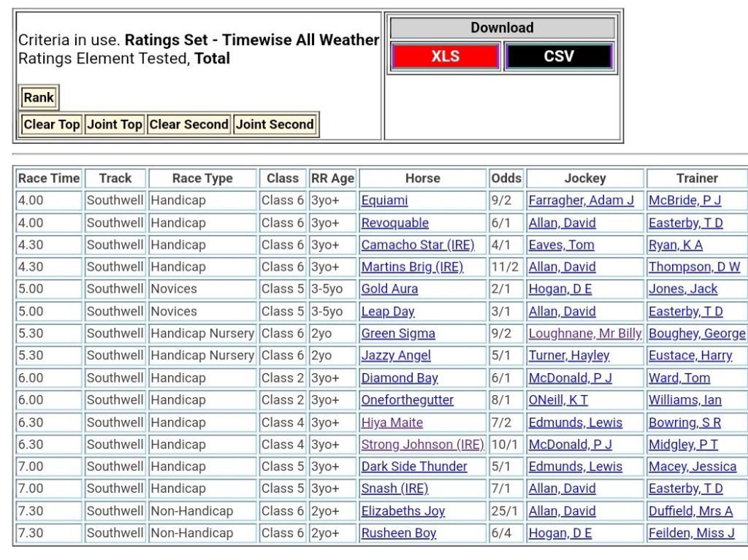
Task: Choose the Joint Second filter
Action: pos(275,125)
